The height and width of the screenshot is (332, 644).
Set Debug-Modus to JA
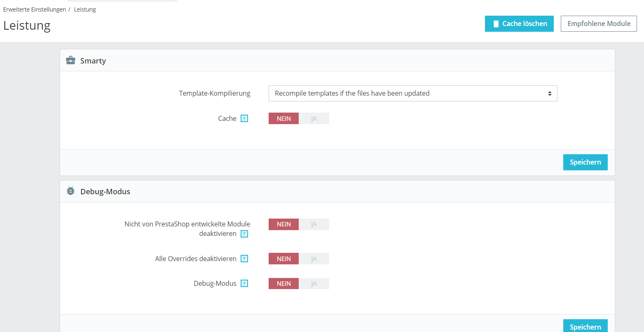pyautogui.click(x=314, y=284)
